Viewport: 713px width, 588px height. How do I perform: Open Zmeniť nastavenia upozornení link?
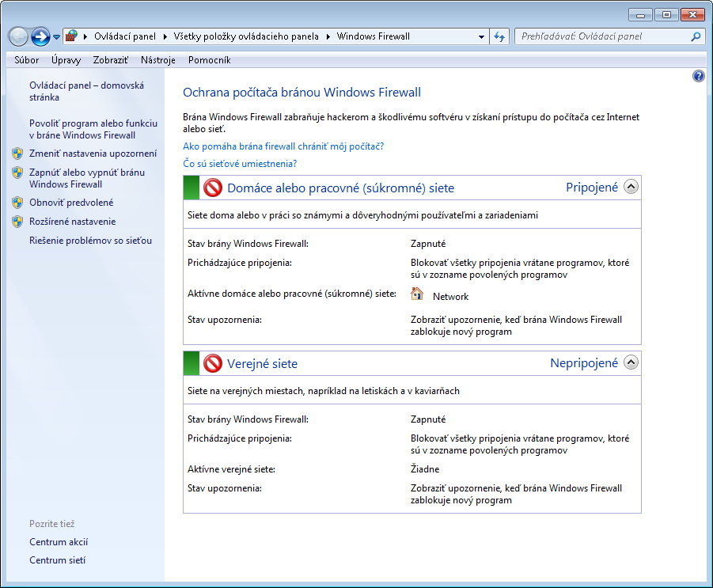[93, 154]
